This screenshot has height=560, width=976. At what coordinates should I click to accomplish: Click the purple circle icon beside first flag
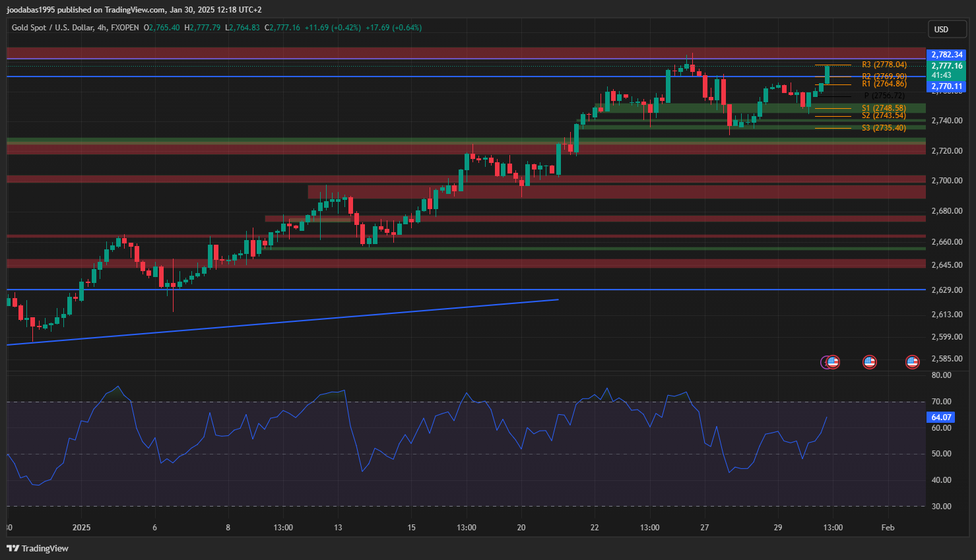824,362
